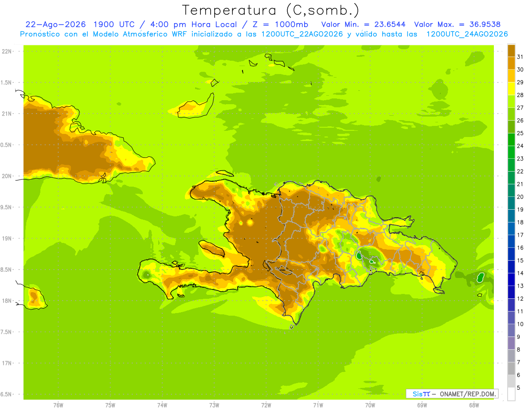Click legend value "26"
Screen dimensions: 532x411
coord(520,120)
